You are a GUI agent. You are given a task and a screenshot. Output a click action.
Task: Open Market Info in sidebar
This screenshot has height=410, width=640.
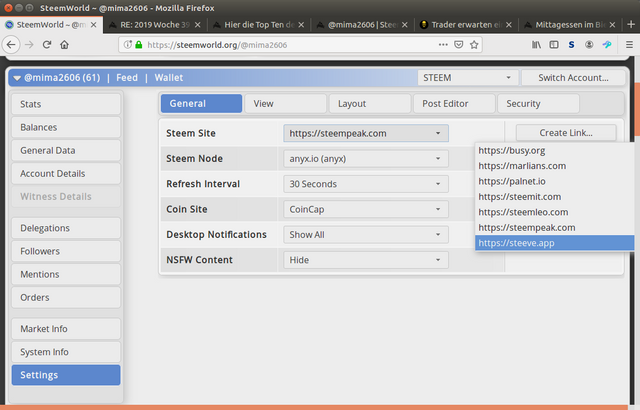click(x=66, y=329)
